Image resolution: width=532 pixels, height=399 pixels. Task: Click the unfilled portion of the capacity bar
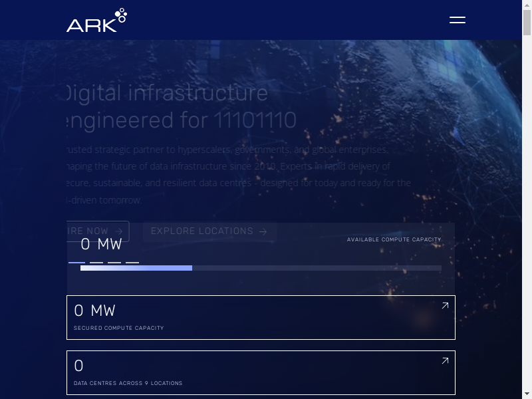(x=316, y=268)
